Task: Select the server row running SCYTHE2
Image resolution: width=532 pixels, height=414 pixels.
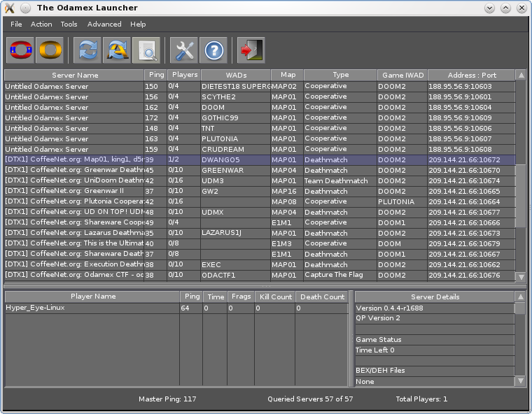Action: coord(260,97)
